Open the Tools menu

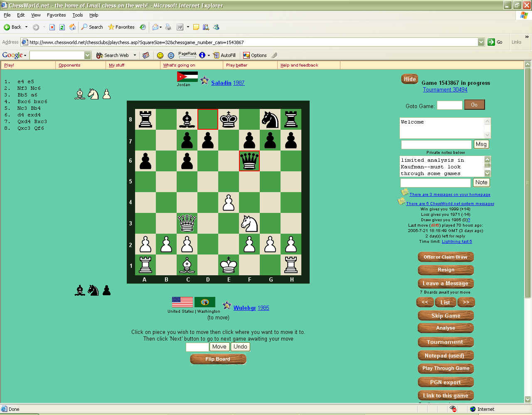[77, 15]
